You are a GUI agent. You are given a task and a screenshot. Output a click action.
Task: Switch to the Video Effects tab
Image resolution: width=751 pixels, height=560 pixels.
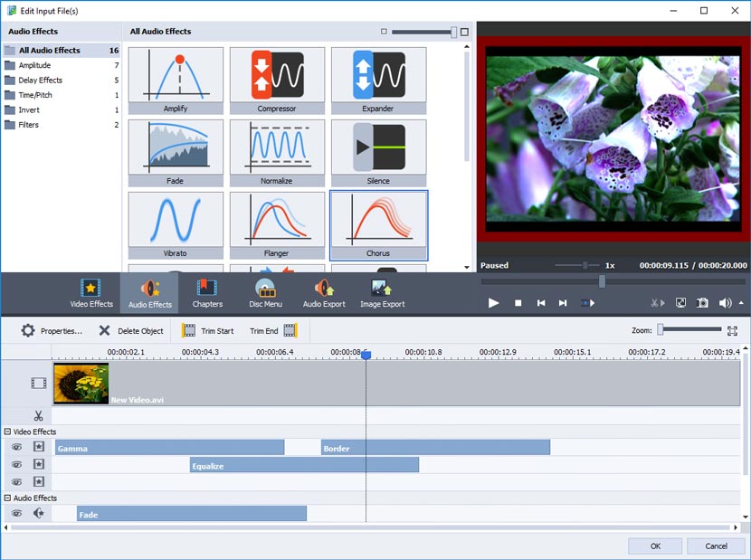click(x=90, y=291)
